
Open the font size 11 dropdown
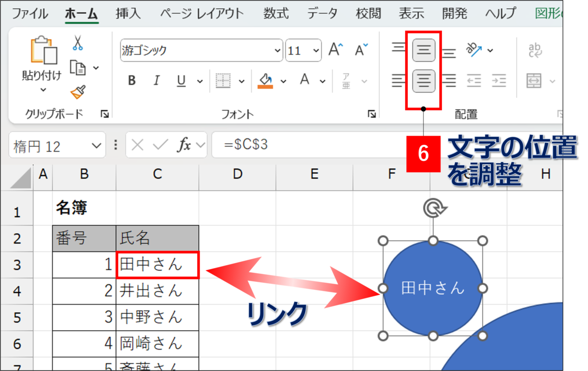click(316, 51)
